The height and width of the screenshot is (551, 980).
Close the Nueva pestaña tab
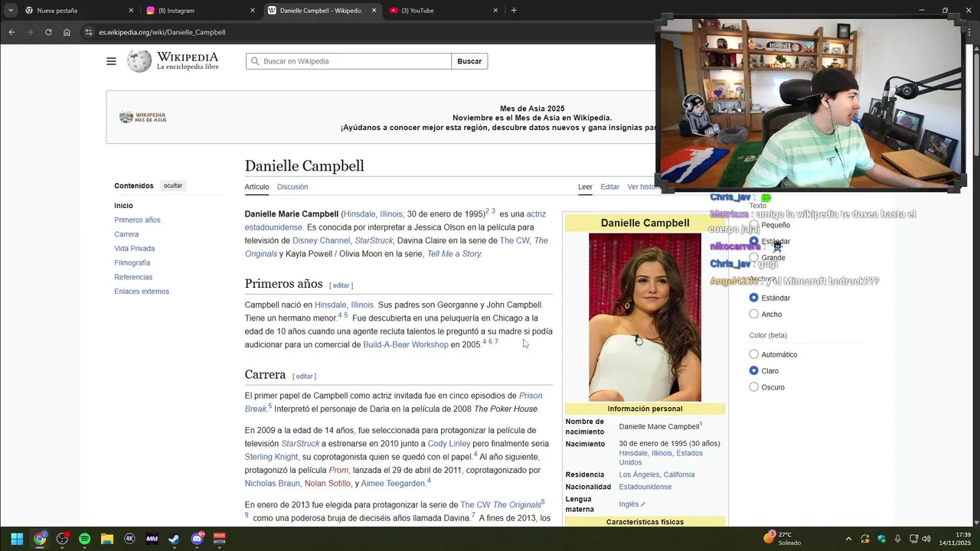click(x=131, y=11)
